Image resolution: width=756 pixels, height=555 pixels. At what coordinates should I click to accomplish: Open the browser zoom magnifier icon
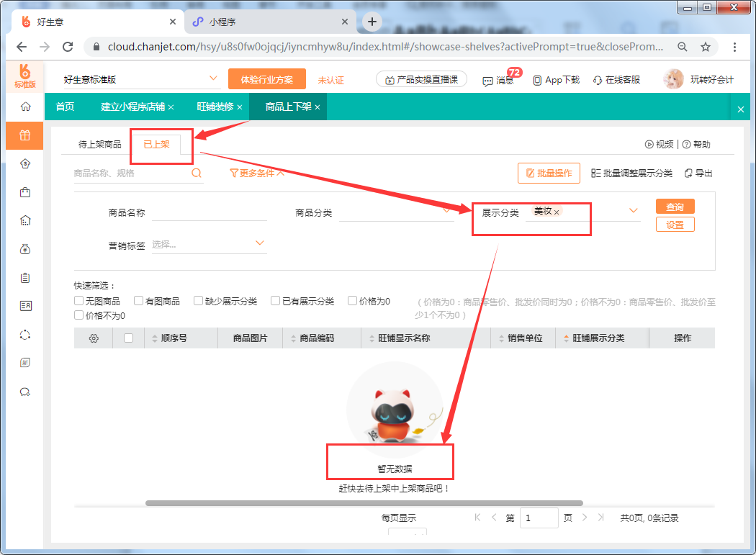683,47
